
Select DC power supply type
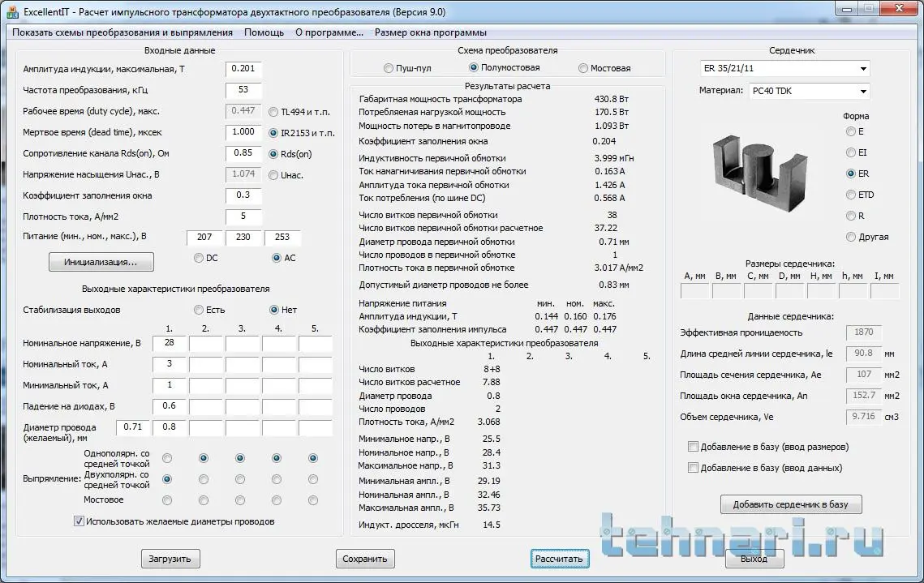pyautogui.click(x=206, y=258)
